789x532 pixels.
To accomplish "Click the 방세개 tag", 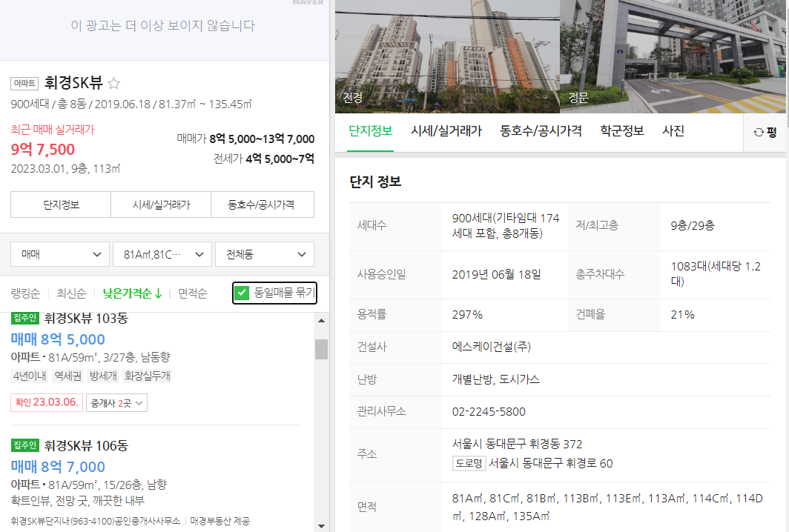I will click(x=102, y=376).
